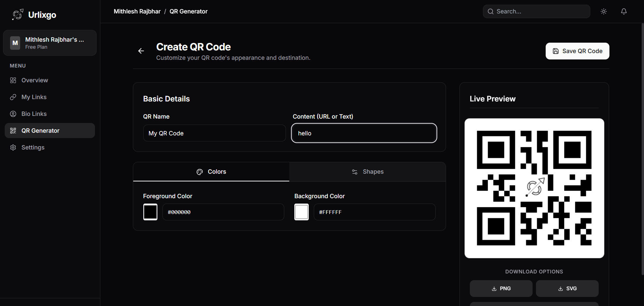The width and height of the screenshot is (644, 306).
Task: Click Mithlesh Rajbhar breadcrumb link
Action: pyautogui.click(x=137, y=11)
